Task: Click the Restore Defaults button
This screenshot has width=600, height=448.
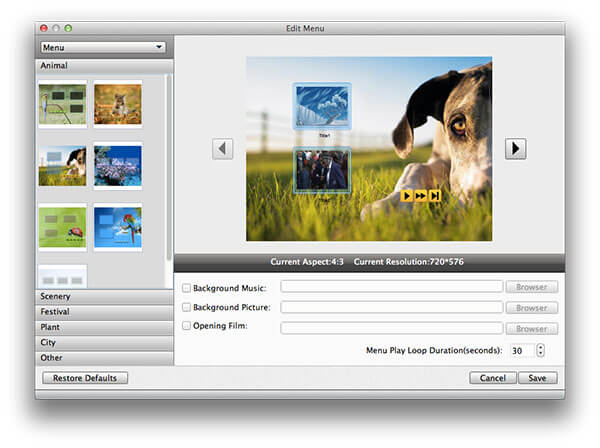Action: click(85, 378)
